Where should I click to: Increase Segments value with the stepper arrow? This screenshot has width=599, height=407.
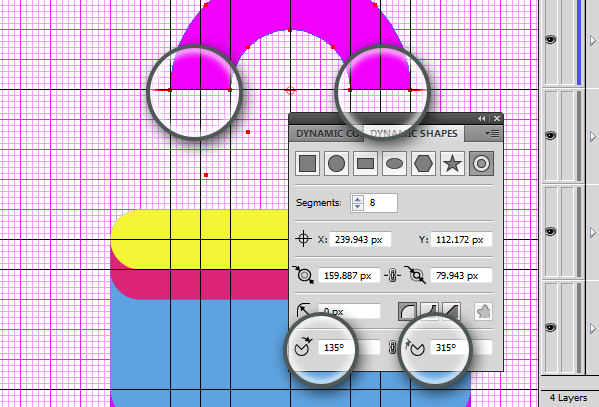pyautogui.click(x=358, y=199)
